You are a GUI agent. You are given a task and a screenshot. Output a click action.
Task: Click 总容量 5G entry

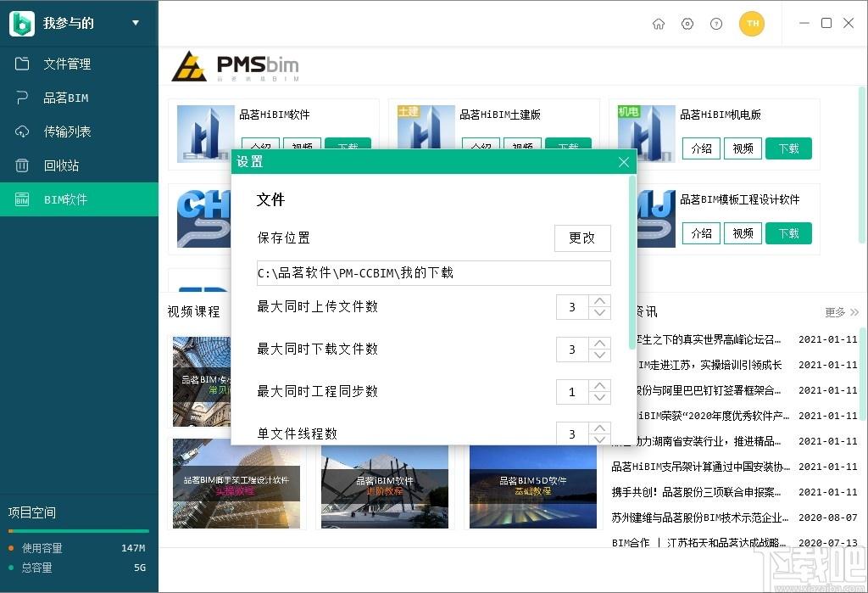coord(77,568)
